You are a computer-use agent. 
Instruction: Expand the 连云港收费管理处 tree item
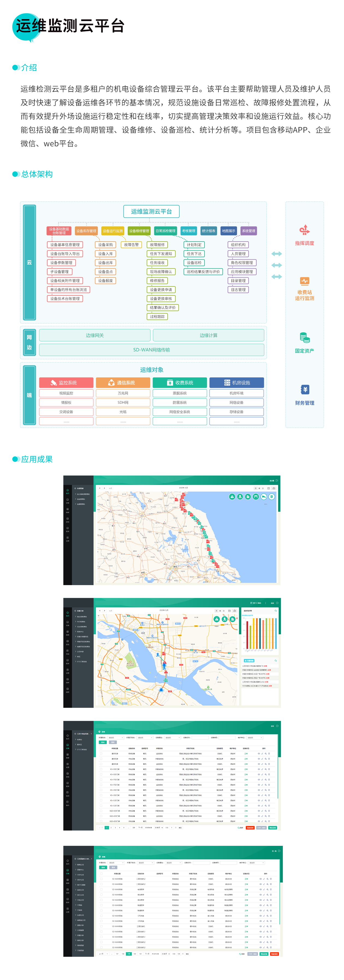(x=83, y=494)
